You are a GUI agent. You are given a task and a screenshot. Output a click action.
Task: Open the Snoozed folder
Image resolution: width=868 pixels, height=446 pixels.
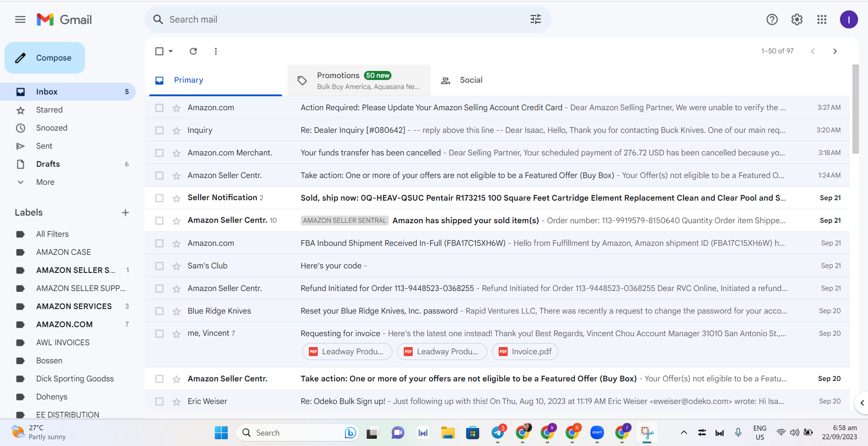[68, 128]
